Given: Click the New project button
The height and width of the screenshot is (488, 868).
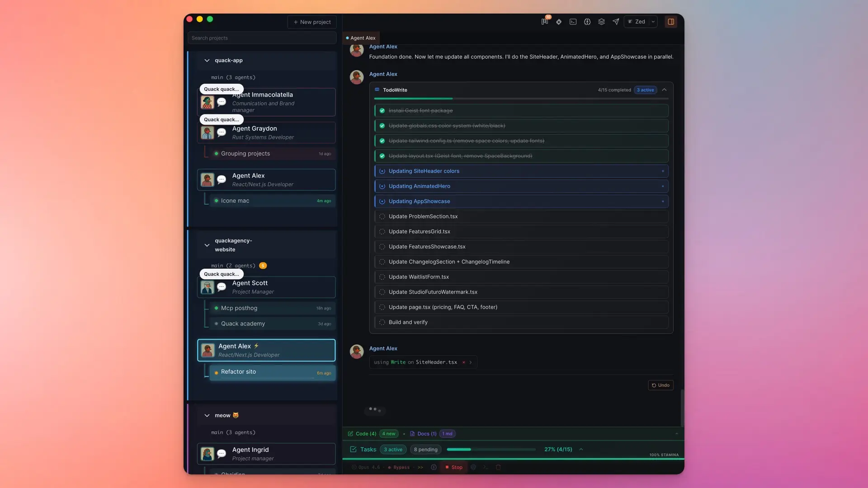Looking at the screenshot, I should point(312,22).
